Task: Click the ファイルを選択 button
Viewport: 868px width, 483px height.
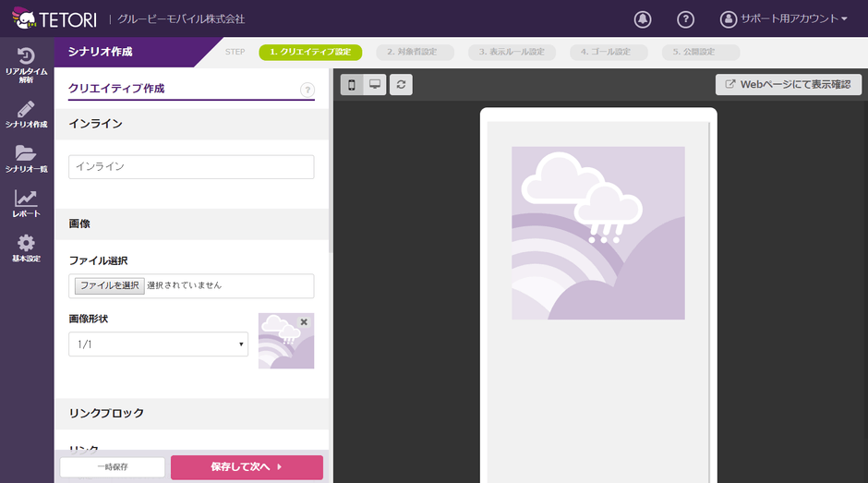Action: 109,285
